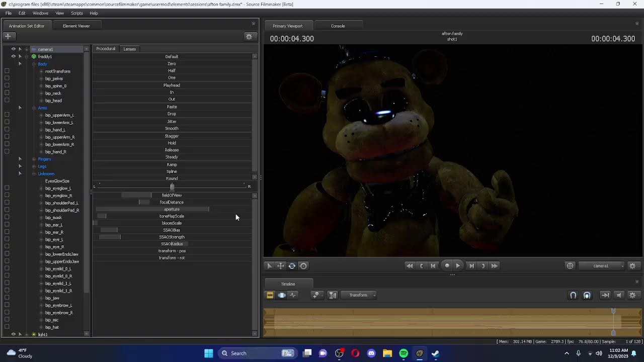
Task: Open the File menu
Action: [9, 13]
